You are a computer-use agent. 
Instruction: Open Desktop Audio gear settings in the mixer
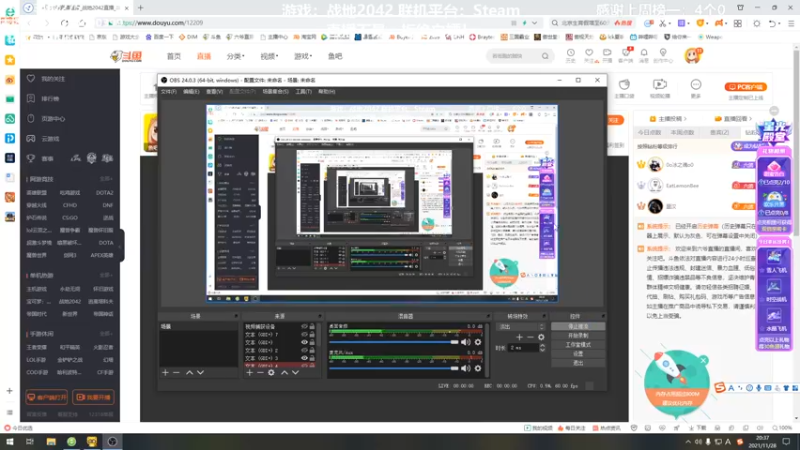click(478, 342)
